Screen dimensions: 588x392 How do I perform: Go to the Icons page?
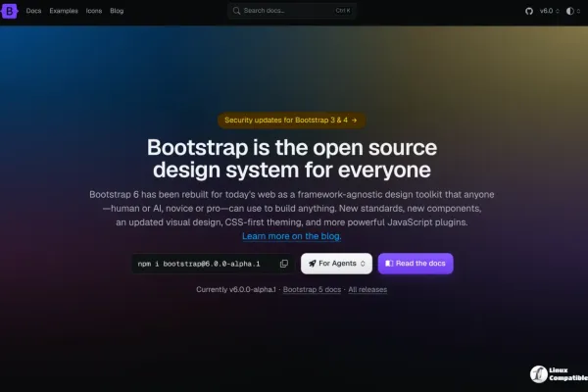[x=94, y=11]
